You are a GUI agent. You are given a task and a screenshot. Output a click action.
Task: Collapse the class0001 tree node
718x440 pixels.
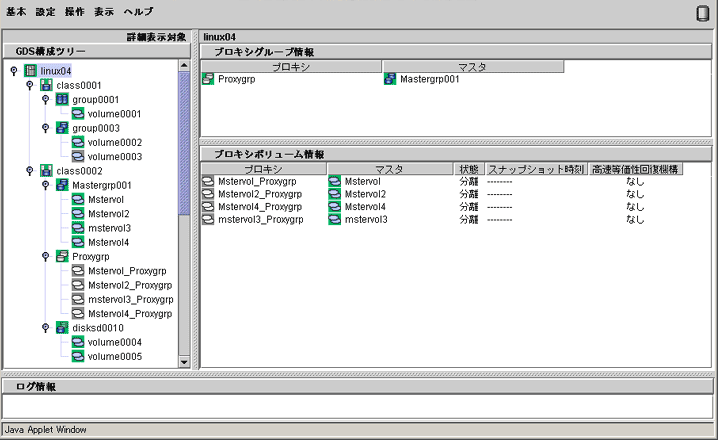(x=30, y=85)
